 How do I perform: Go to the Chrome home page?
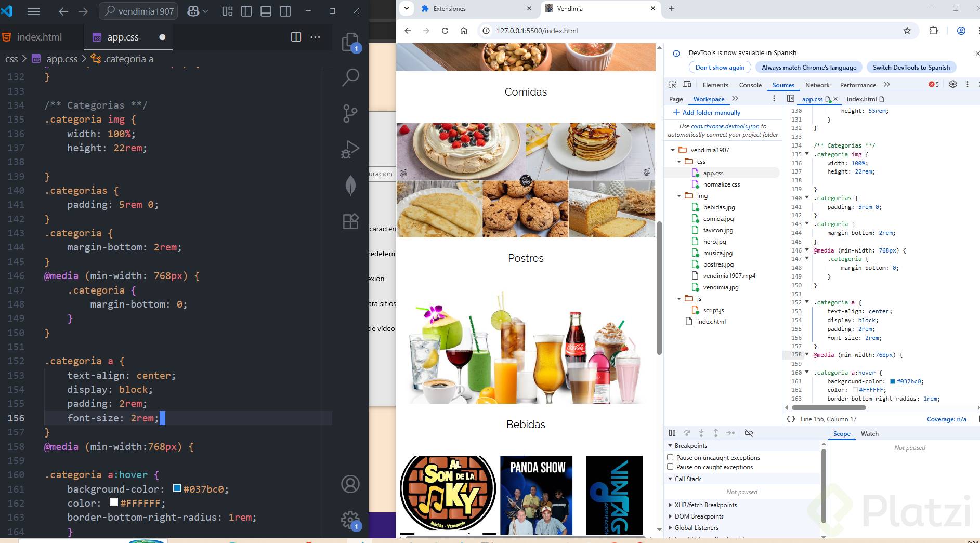(464, 31)
